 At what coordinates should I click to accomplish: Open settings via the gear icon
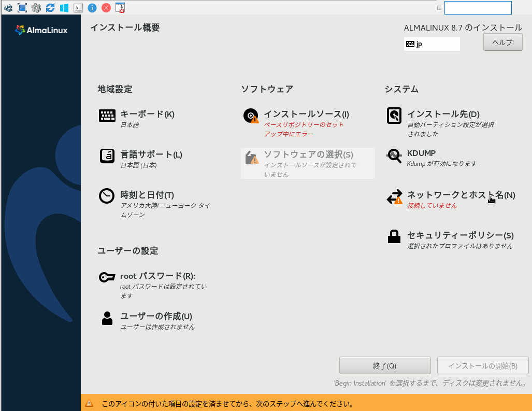pos(36,7)
